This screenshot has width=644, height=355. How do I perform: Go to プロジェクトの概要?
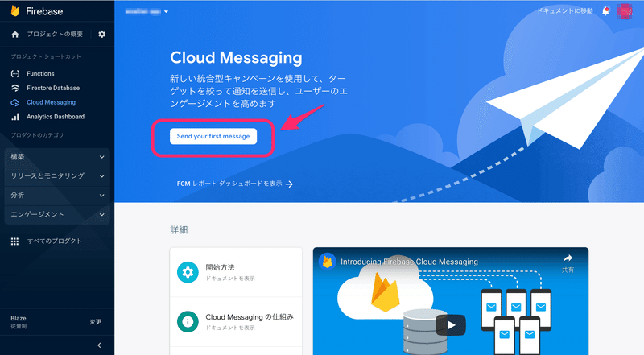coord(55,34)
